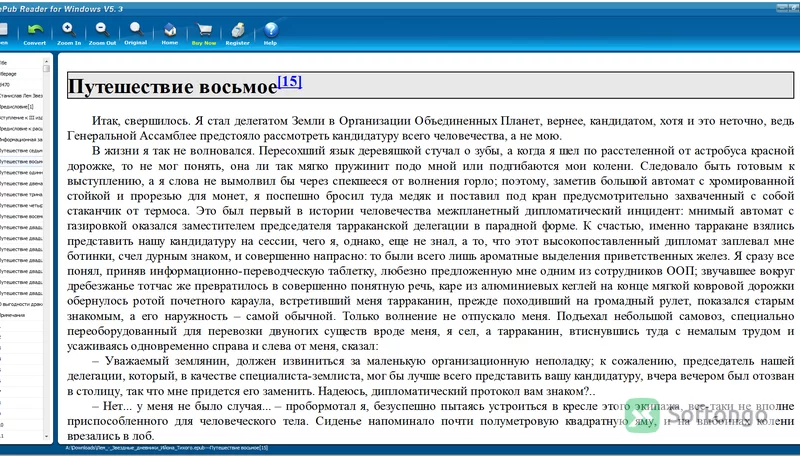Click sidebar scrollbar down arrow
The image size is (800, 456).
point(46,437)
